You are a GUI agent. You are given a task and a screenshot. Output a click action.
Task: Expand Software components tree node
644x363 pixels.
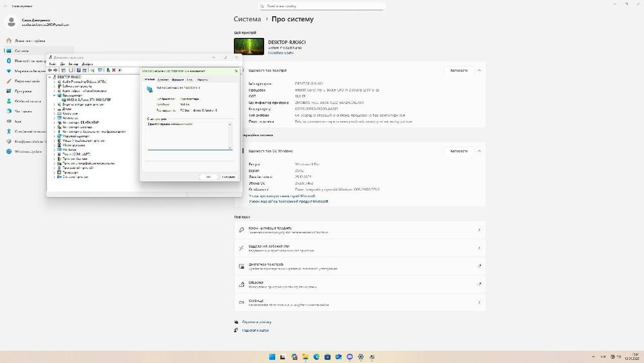tap(54, 86)
